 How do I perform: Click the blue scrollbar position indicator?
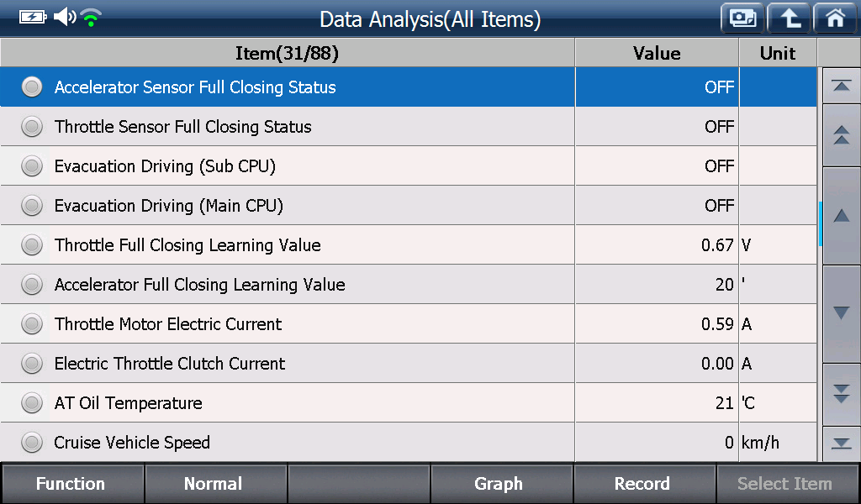(820, 223)
